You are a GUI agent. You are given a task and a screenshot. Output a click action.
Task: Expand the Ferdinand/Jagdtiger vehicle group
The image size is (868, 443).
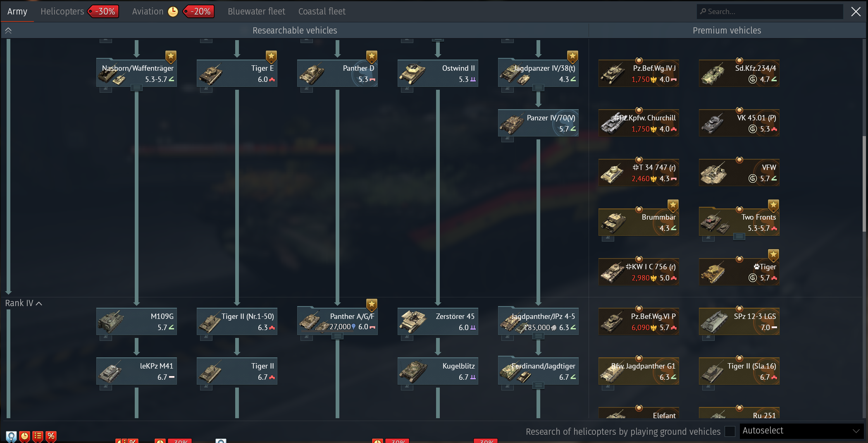(538, 386)
